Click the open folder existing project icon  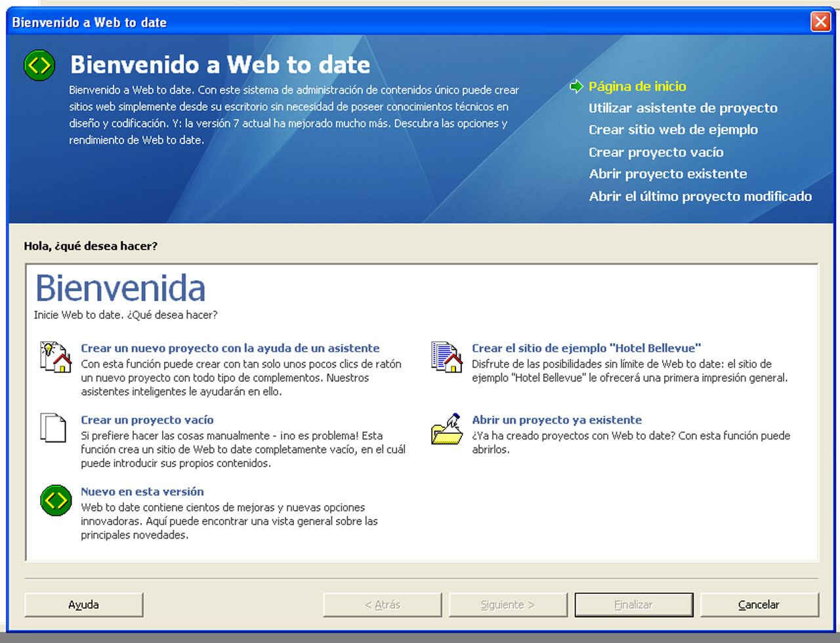coord(447,428)
